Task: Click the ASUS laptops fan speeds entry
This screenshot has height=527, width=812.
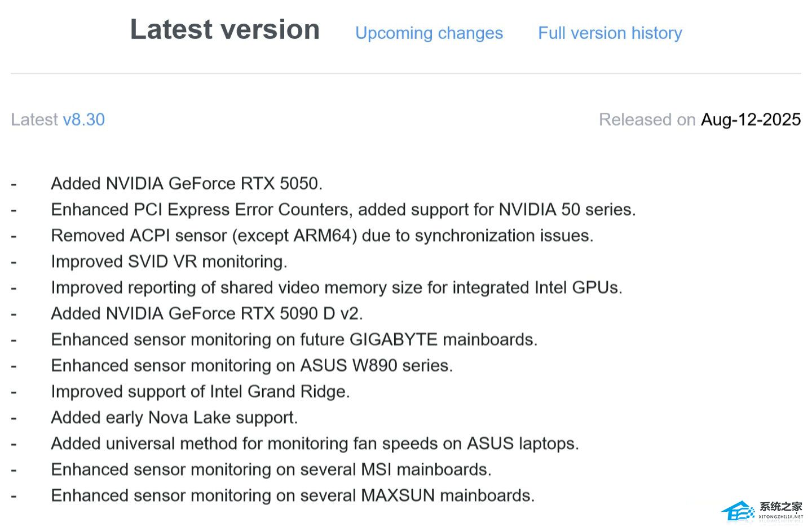Action: tap(315, 444)
